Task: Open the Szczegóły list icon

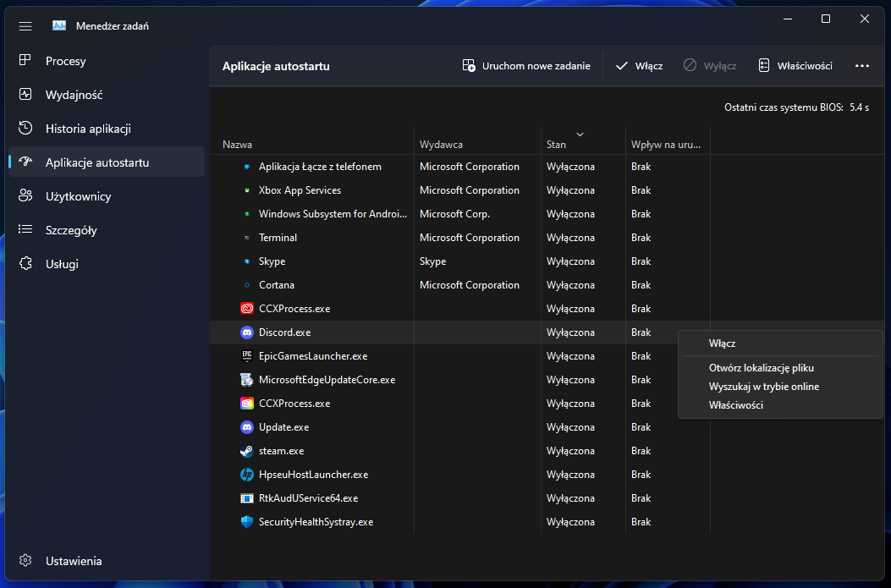Action: 25,229
